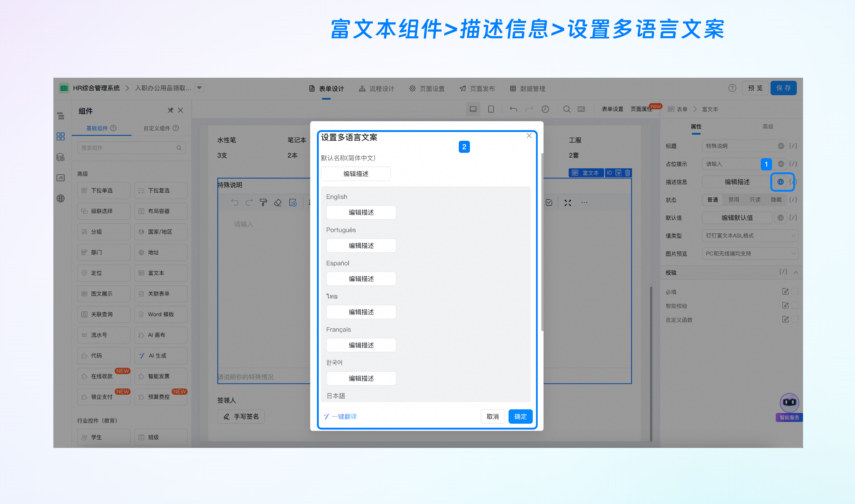Click 编辑描述 under English
855x504 pixels.
coord(361,212)
